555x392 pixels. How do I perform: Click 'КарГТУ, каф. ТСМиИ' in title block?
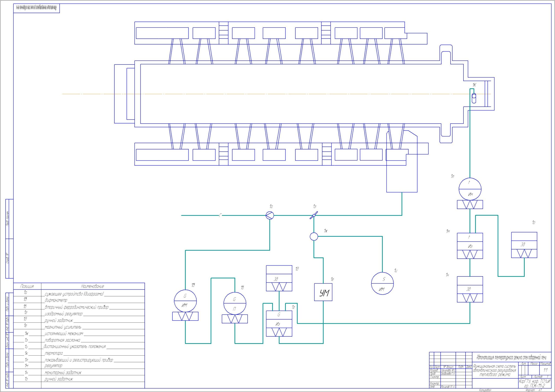(x=534, y=381)
